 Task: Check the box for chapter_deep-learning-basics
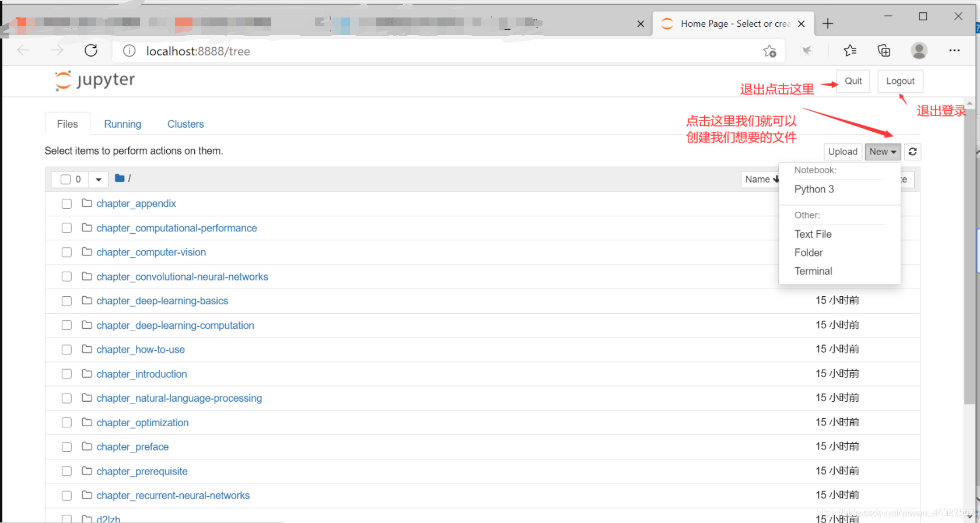click(x=66, y=301)
